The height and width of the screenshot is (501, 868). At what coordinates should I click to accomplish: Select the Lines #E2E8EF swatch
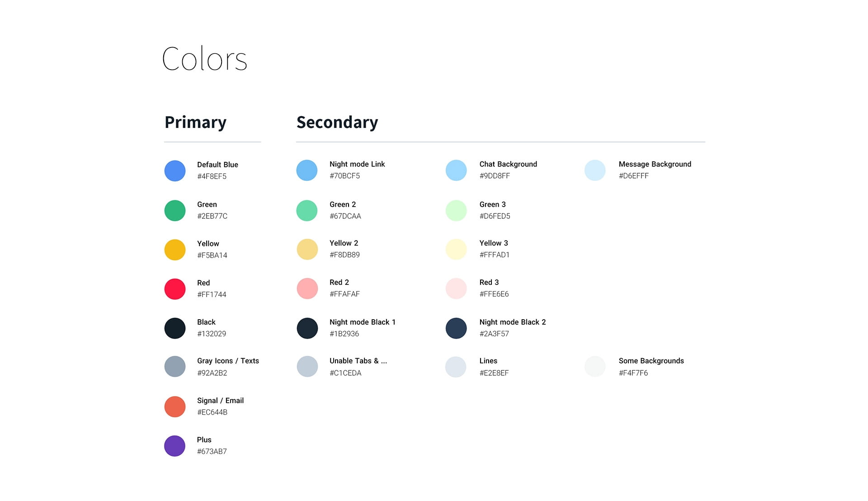tap(456, 367)
